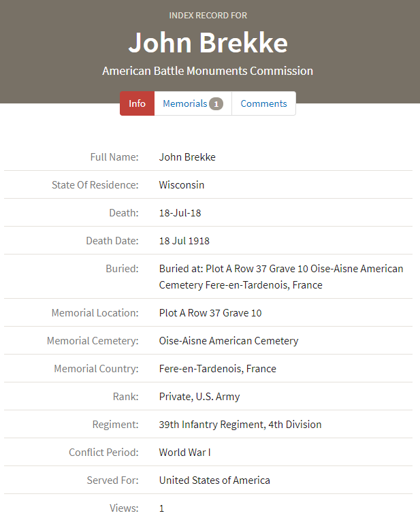Click American Battle Monuments Commission subtitle
This screenshot has height=524, width=420.
208,71
